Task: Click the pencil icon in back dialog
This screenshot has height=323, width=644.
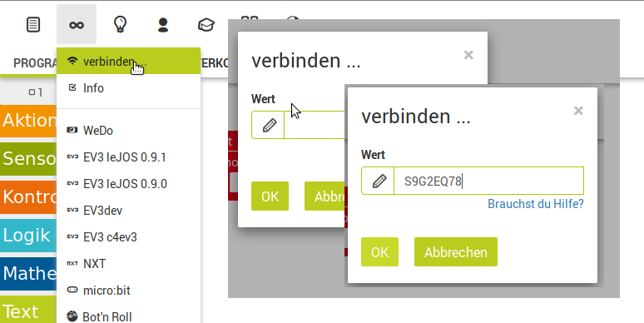Action: click(268, 125)
